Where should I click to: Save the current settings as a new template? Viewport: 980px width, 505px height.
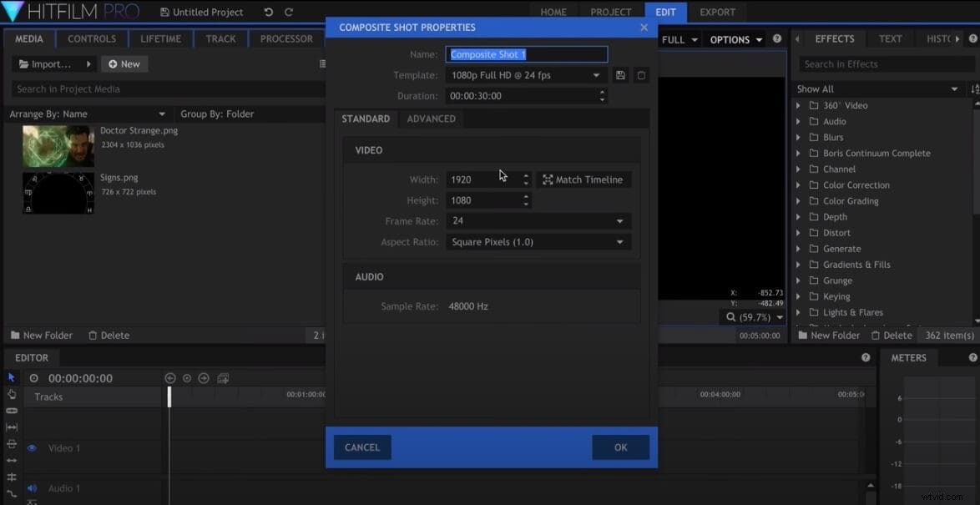click(620, 74)
